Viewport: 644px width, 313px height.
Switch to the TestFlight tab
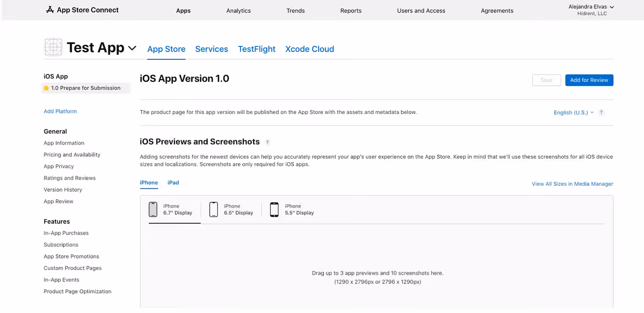click(x=257, y=49)
